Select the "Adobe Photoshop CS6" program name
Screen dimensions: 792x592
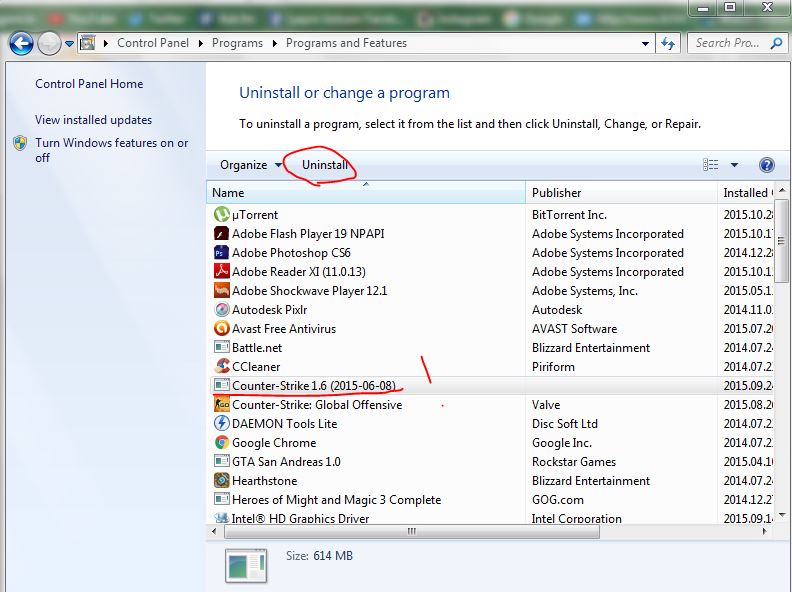tap(291, 253)
